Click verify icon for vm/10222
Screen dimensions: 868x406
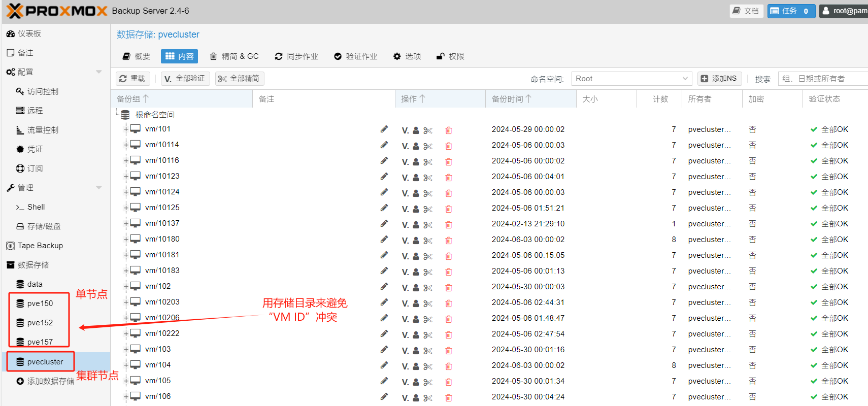click(406, 335)
